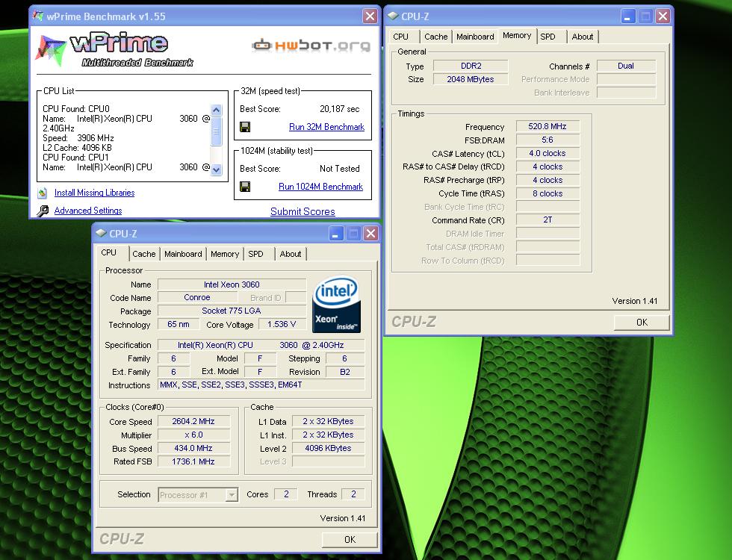Click the CPU List scroll down arrow

216,169
